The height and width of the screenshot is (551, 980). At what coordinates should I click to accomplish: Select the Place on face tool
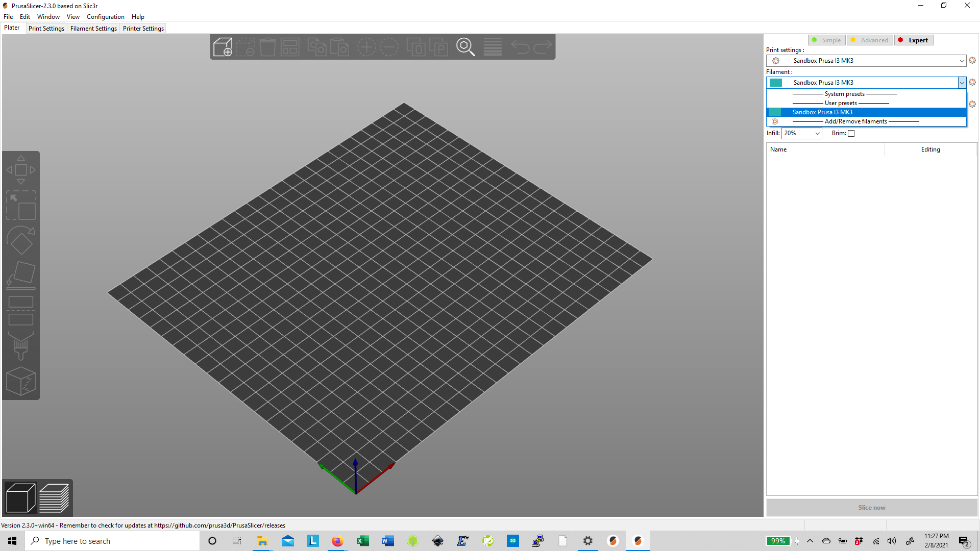[x=21, y=275]
